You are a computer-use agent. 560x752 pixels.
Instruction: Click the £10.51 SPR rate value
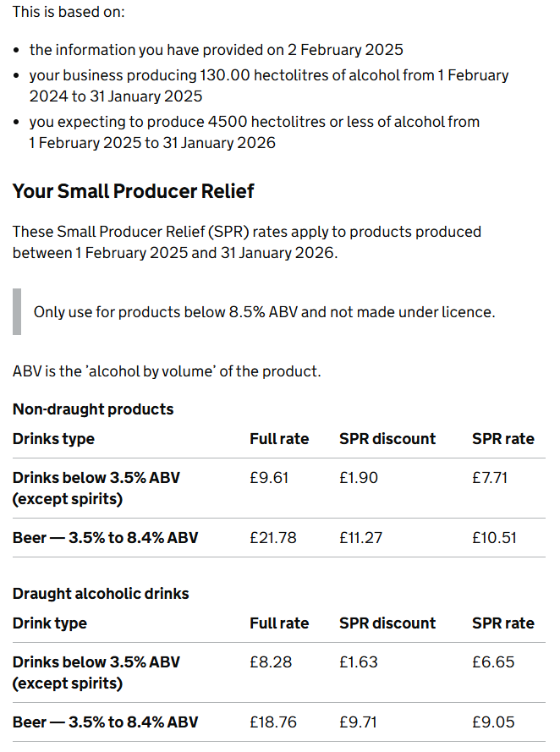pos(494,538)
